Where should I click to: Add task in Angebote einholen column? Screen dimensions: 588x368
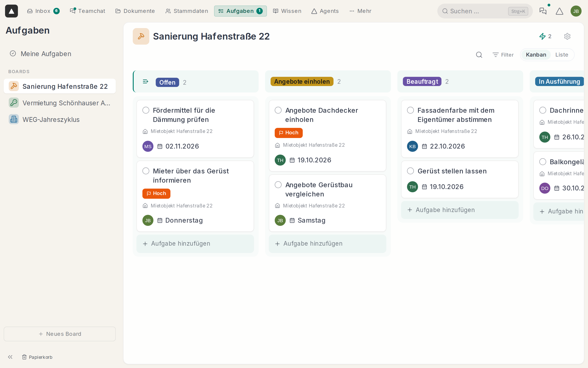[x=327, y=244]
